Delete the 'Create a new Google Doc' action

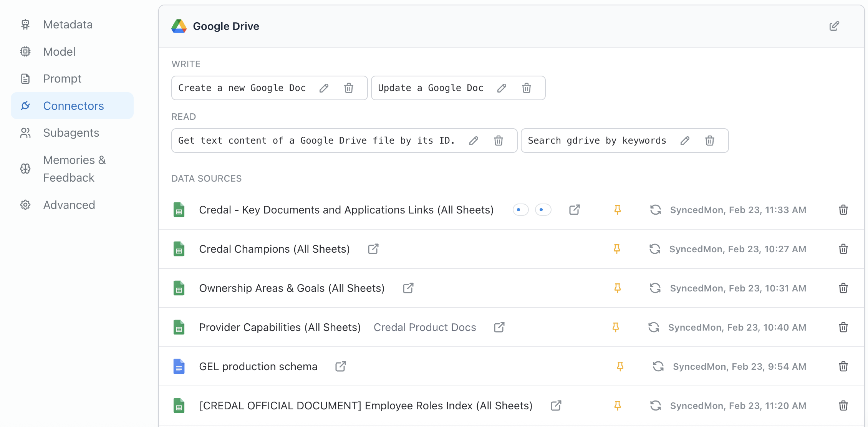click(348, 88)
